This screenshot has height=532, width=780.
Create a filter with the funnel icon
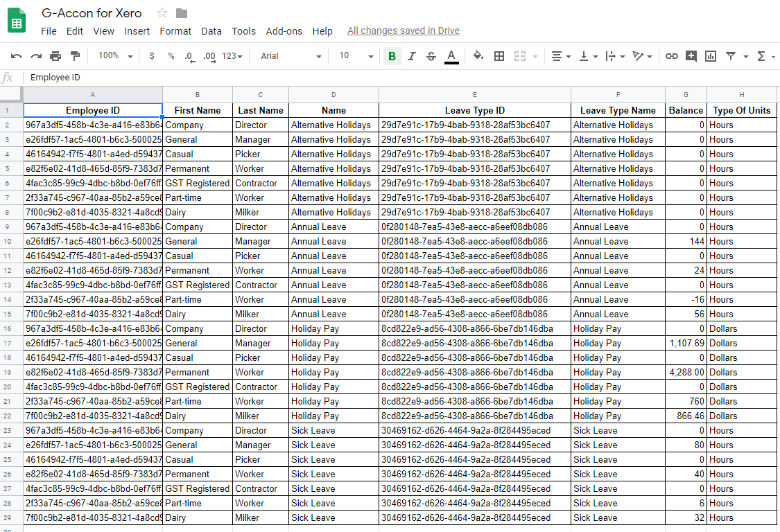pos(731,56)
